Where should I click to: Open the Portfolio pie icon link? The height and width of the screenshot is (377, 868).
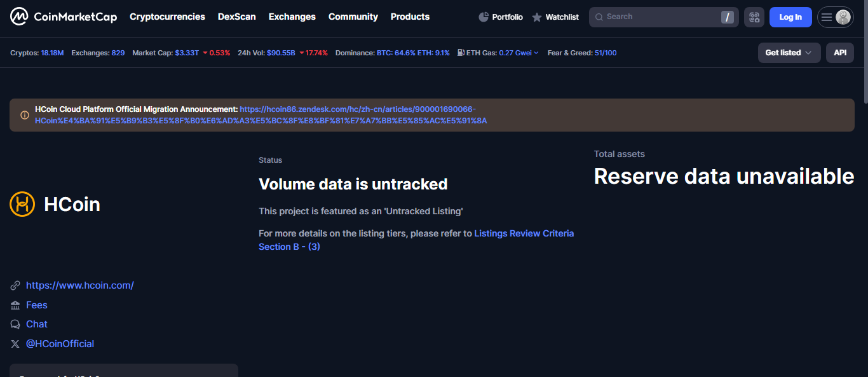click(501, 17)
